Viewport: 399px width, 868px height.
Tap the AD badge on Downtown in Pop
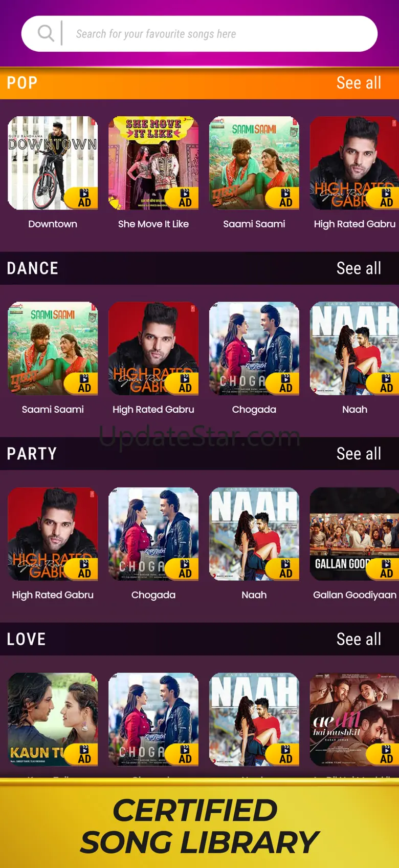tap(82, 198)
